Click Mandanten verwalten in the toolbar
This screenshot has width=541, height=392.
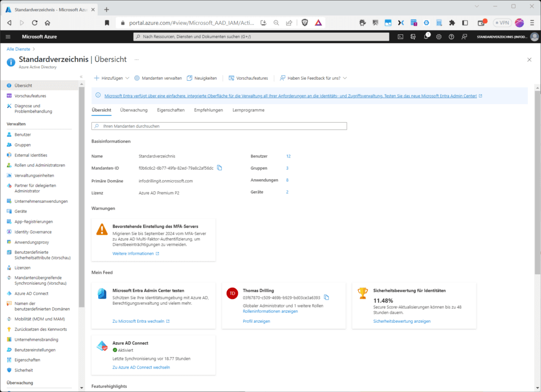(x=158, y=78)
